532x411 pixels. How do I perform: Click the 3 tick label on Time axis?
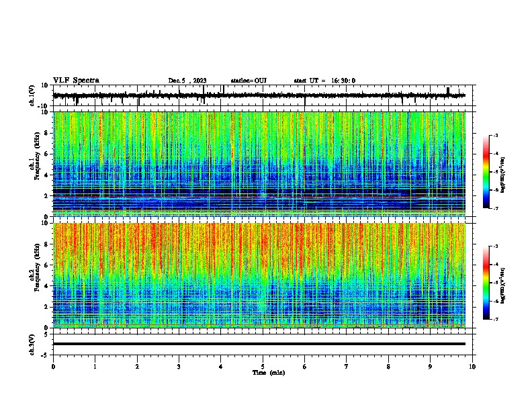coord(179,367)
